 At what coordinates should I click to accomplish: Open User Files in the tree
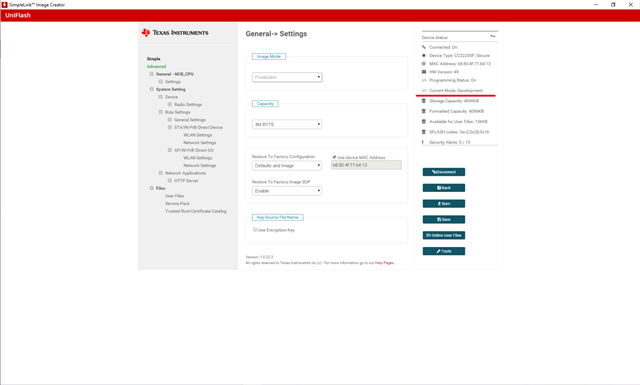coord(174,196)
